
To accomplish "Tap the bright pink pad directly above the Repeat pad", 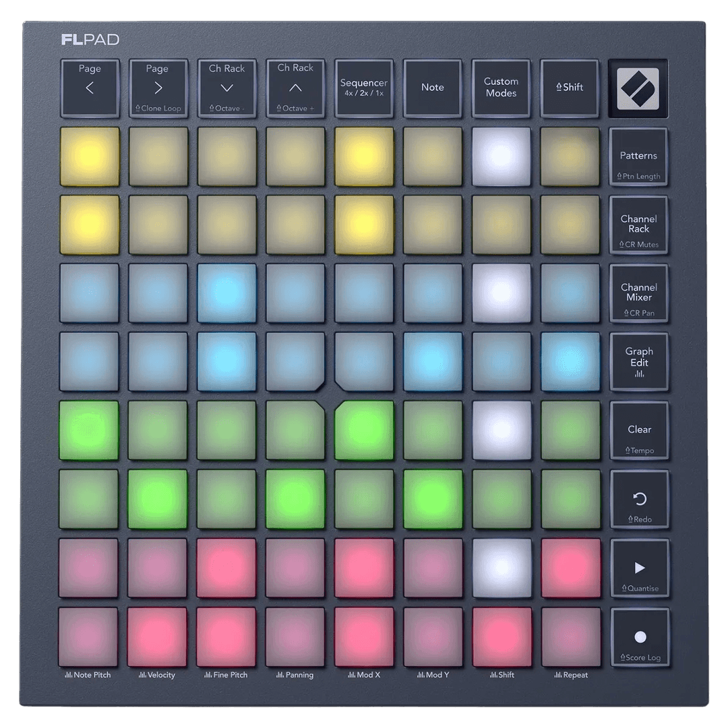I will pyautogui.click(x=571, y=568).
